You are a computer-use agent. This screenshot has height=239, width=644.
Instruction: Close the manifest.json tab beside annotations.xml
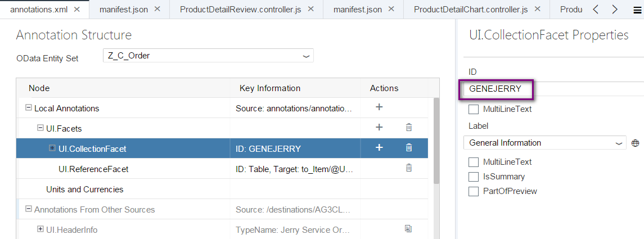[157, 10]
